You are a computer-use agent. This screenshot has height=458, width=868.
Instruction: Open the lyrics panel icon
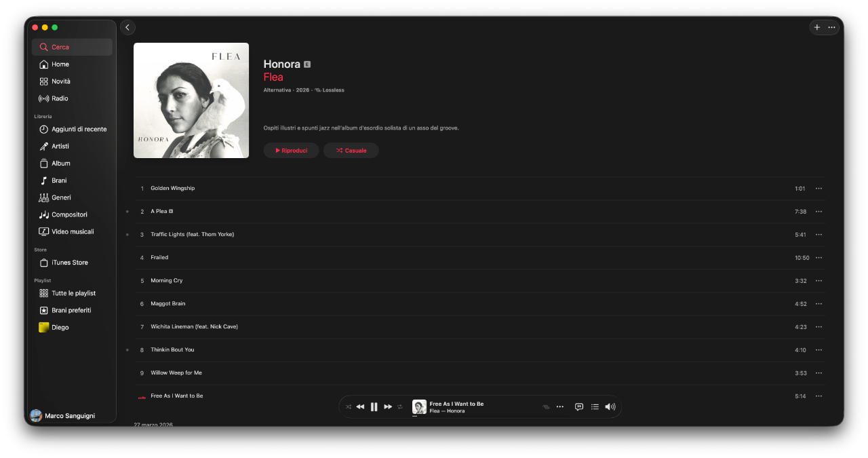[579, 406]
